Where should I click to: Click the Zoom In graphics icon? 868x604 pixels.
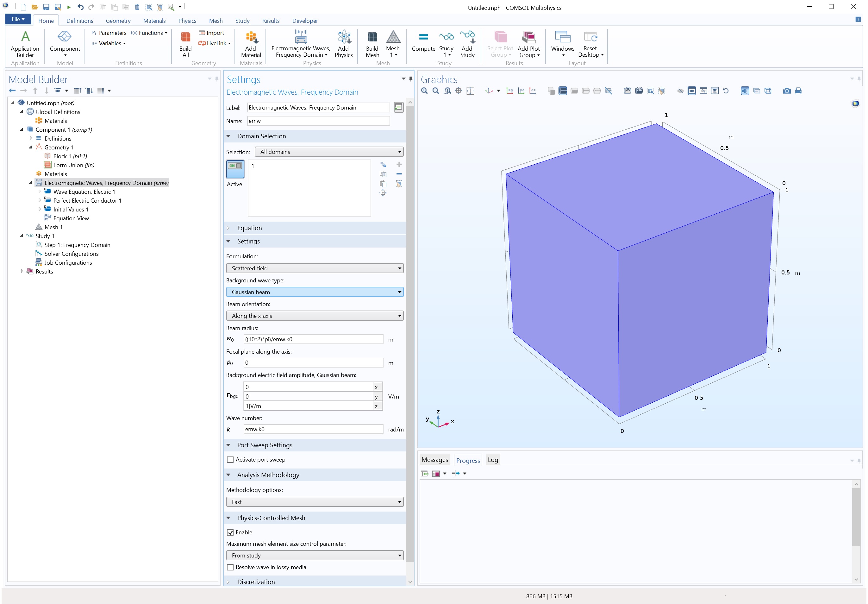424,91
